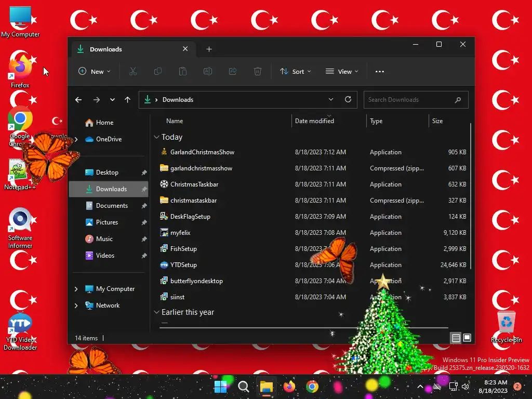This screenshot has height=399, width=532.
Task: Unpin Desktop from quick access
Action: [144, 172]
